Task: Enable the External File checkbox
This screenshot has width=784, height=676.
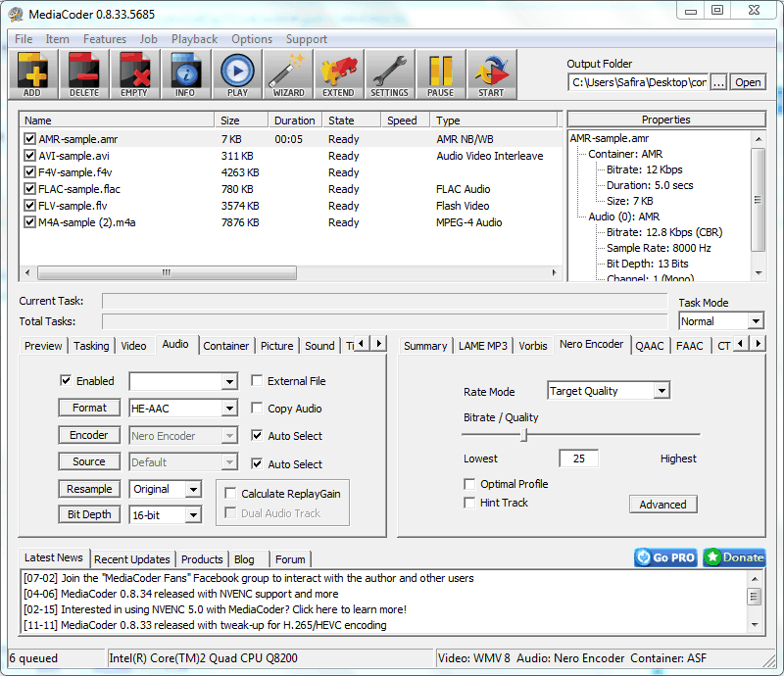Action: coord(257,380)
